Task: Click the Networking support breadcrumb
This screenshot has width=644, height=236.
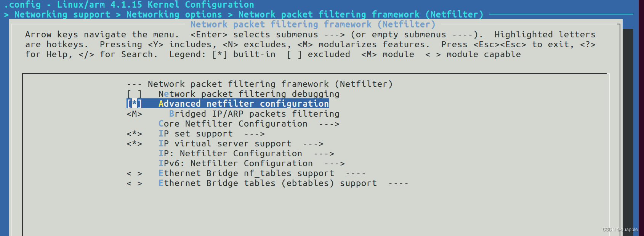Action: pos(62,14)
